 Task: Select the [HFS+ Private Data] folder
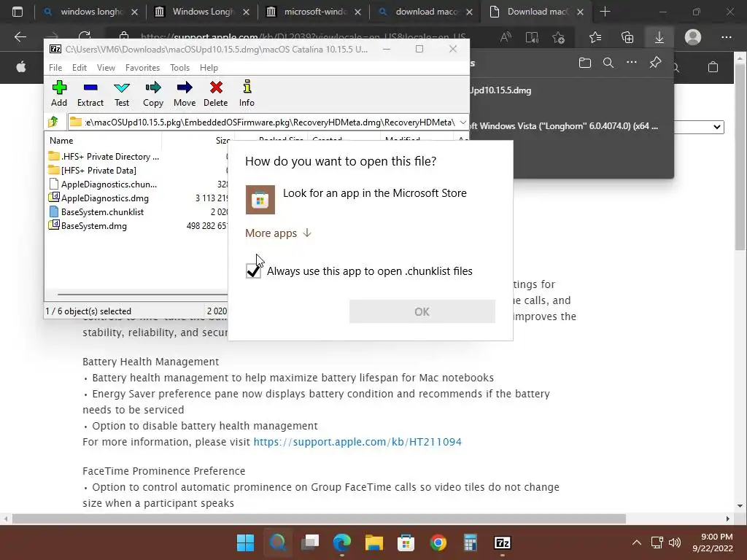98,171
